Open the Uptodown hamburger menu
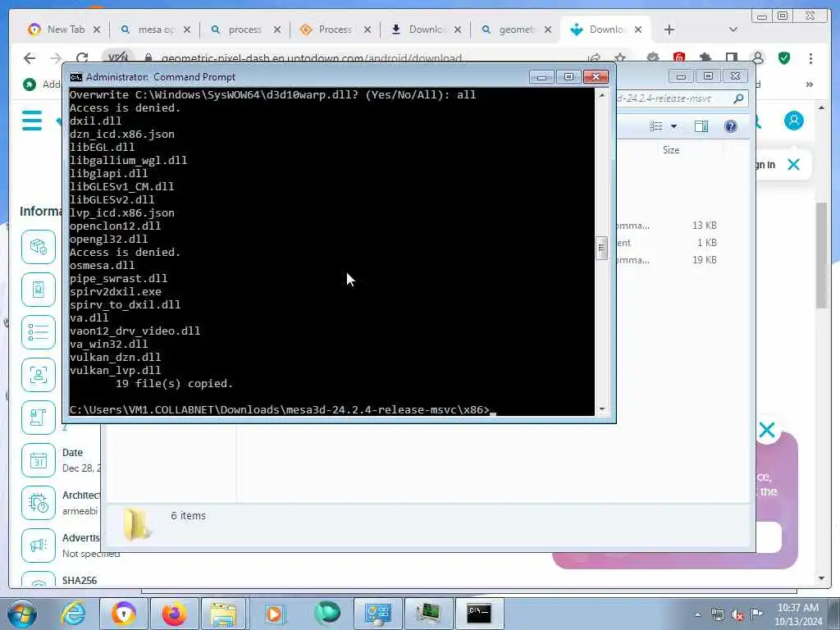The width and height of the screenshot is (840, 630). [32, 121]
